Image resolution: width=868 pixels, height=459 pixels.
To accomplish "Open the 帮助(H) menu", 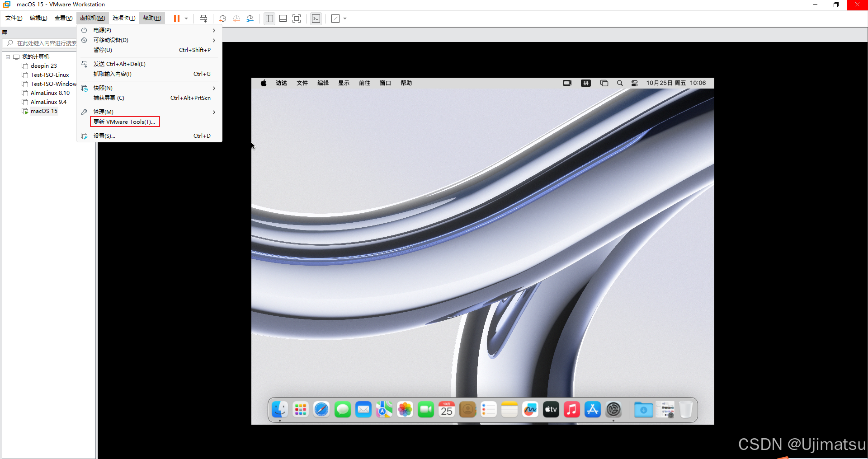I will pos(152,18).
